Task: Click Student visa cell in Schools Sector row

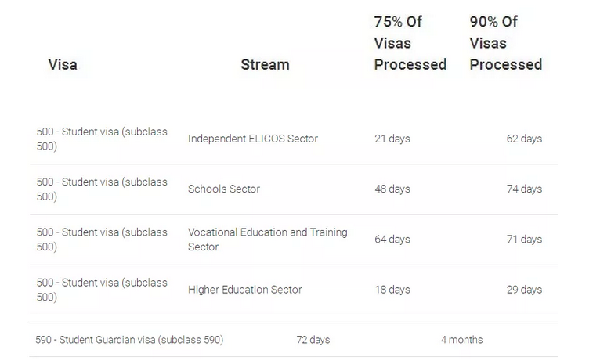Action: [x=102, y=189]
